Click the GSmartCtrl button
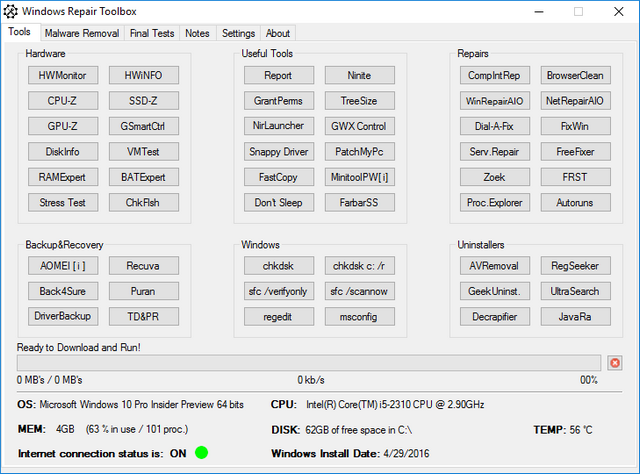This screenshot has width=640, height=474. [144, 126]
